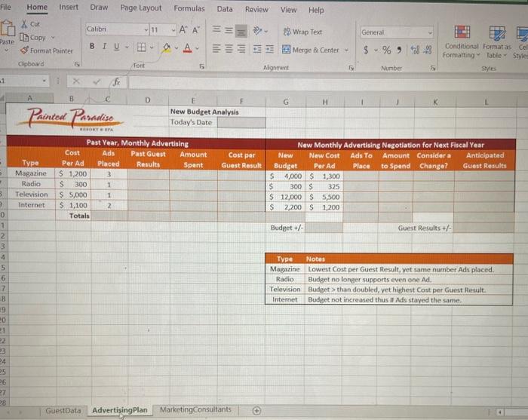Click the Insert Function fx icon
Viewport: 528px width, 420px height.
pos(116,81)
